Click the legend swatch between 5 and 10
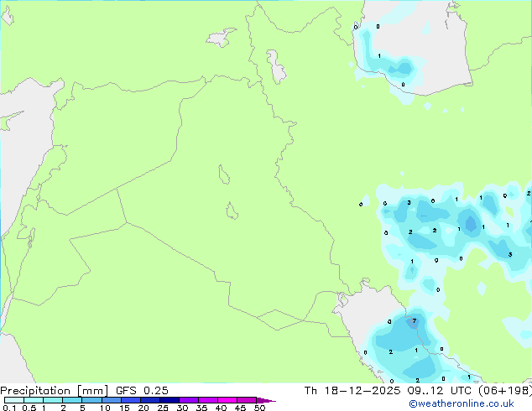532x411 pixels. coord(91,400)
